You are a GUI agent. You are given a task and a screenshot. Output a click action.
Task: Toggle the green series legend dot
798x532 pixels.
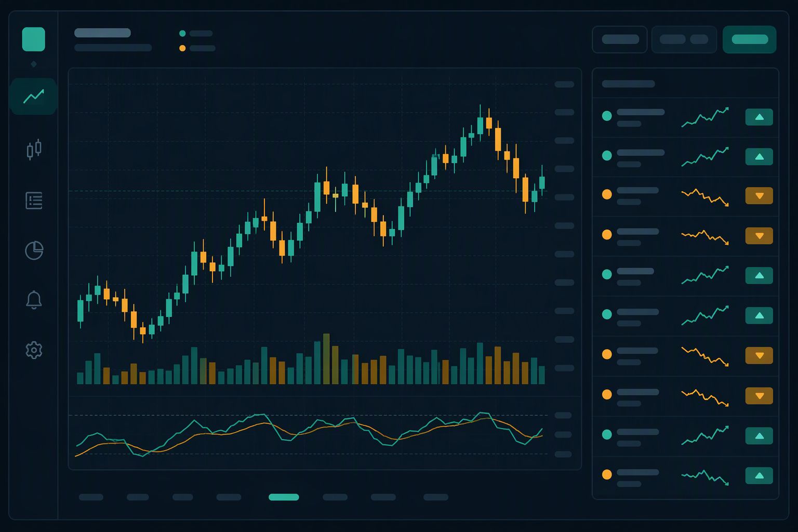coord(182,33)
